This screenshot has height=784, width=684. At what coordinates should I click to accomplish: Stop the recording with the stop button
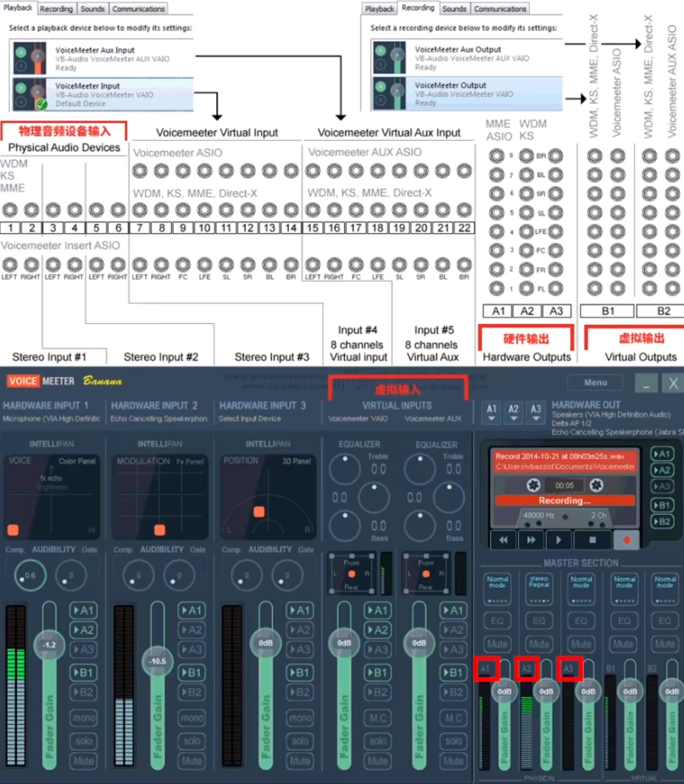pos(592,540)
